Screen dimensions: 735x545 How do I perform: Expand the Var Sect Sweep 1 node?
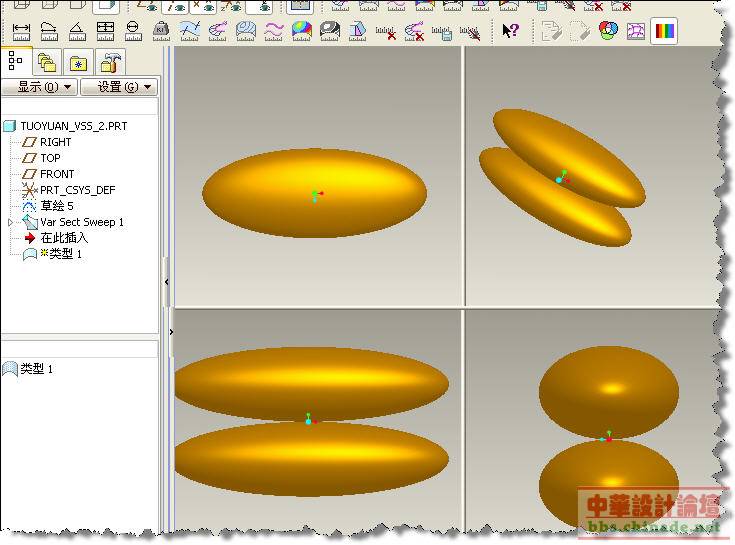10,222
